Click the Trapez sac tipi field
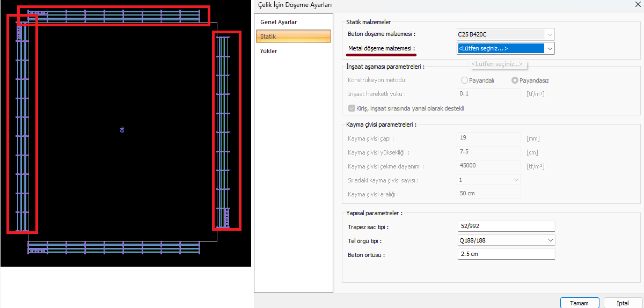Viewport: 644px width, 308px height. pyautogui.click(x=506, y=226)
